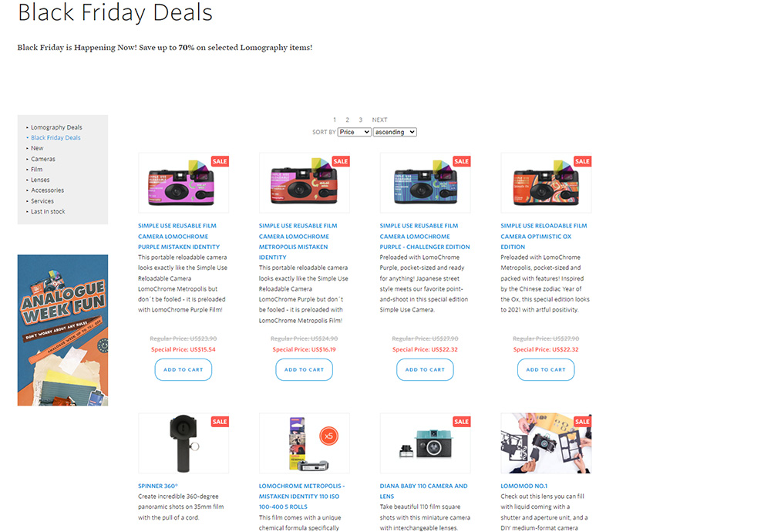Open the Sort By Price dropdown
The width and height of the screenshot is (771, 532).
click(354, 133)
